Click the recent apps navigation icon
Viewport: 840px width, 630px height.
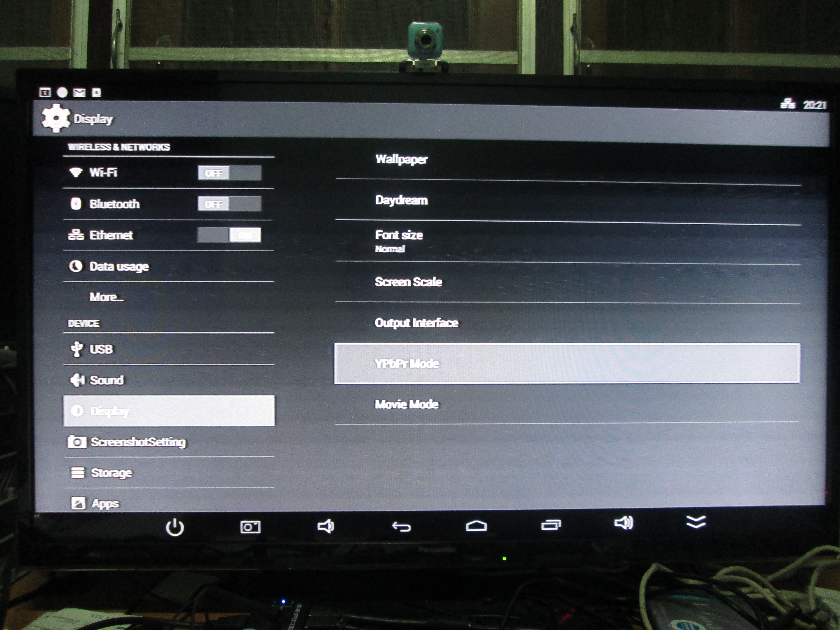(551, 525)
